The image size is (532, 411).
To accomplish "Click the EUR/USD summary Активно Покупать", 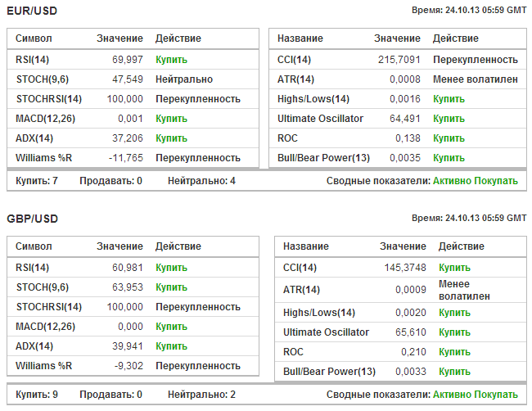I will [476, 181].
